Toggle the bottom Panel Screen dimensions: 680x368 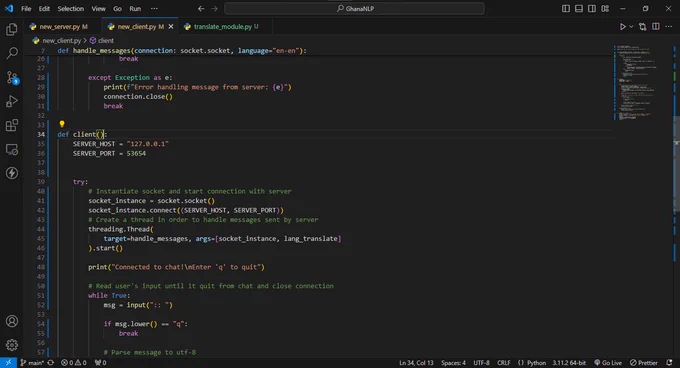(x=579, y=8)
